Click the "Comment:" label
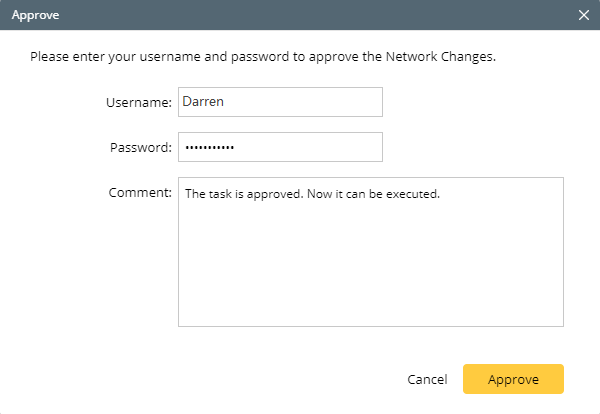 [x=141, y=192]
